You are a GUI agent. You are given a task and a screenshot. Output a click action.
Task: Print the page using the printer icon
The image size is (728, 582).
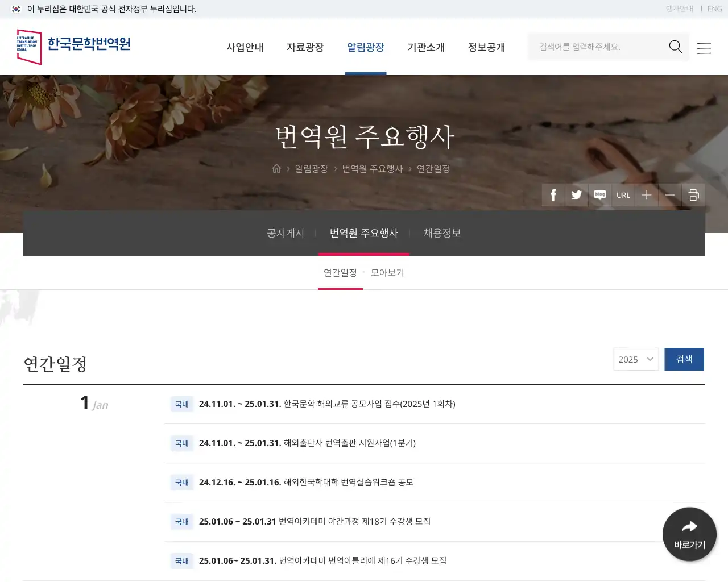693,195
